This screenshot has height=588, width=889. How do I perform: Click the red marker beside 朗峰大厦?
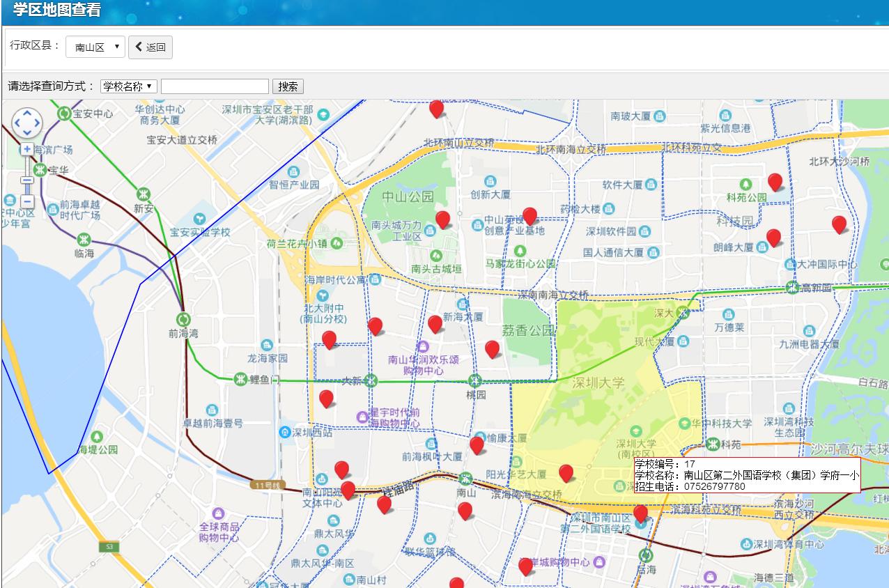773,237
